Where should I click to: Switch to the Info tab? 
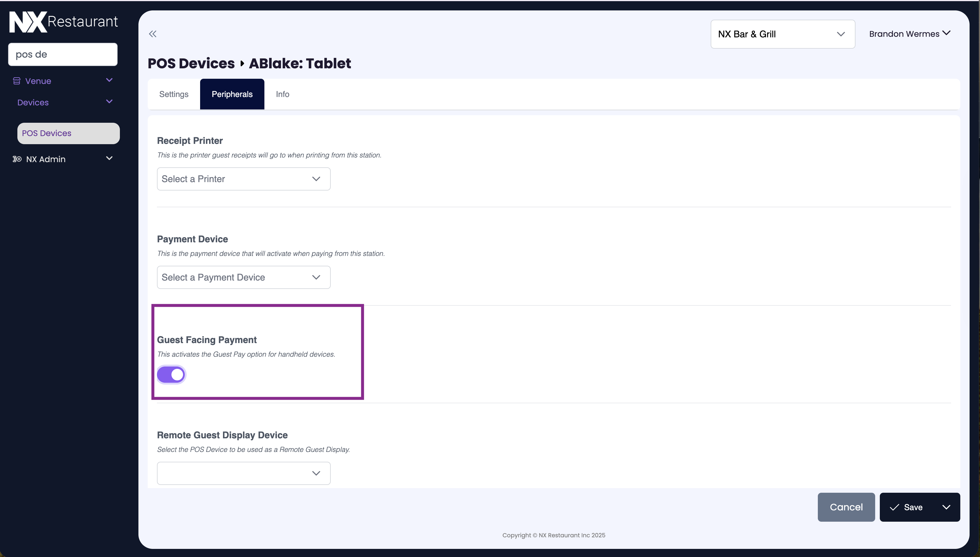coord(282,94)
